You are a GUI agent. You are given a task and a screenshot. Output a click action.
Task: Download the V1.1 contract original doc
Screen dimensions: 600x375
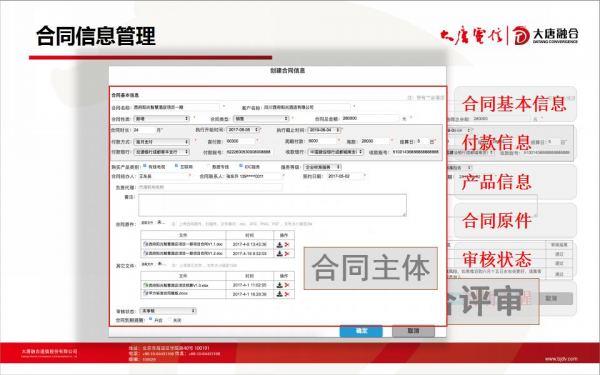click(x=280, y=245)
